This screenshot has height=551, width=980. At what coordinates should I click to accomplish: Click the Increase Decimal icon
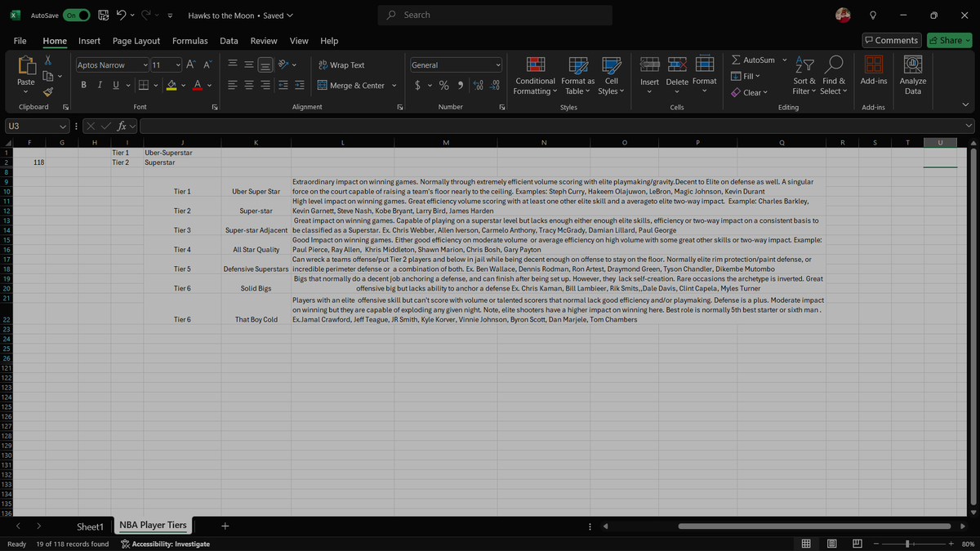[479, 85]
